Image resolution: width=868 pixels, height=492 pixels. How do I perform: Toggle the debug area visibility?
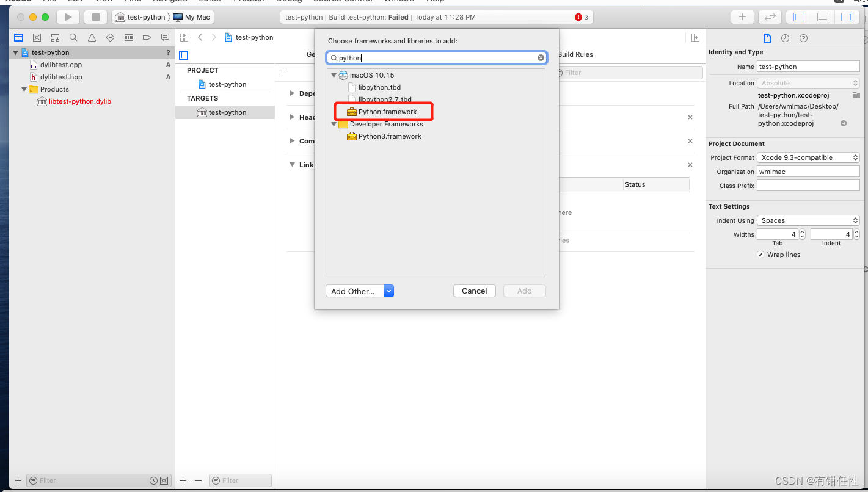pos(823,17)
